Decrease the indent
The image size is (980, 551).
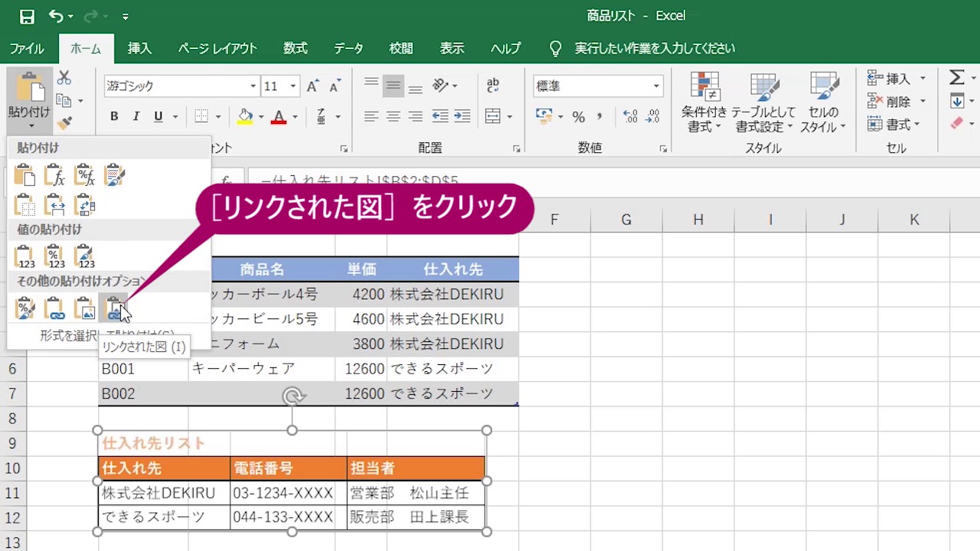[440, 116]
